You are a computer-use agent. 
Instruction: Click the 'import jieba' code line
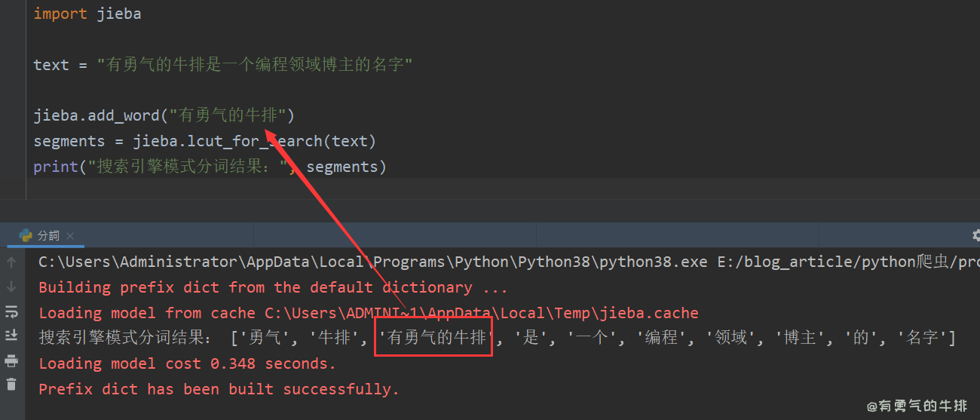tap(87, 14)
